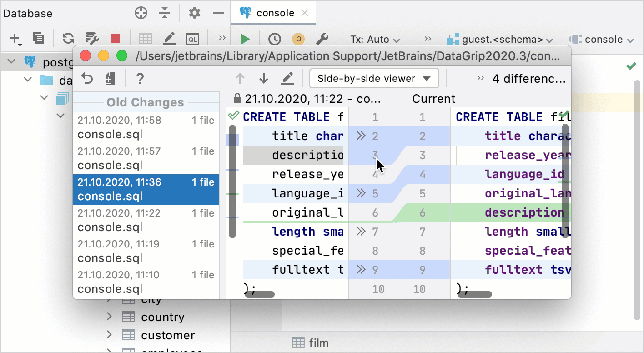
Task: Click the red Stop square icon
Action: [x=116, y=39]
